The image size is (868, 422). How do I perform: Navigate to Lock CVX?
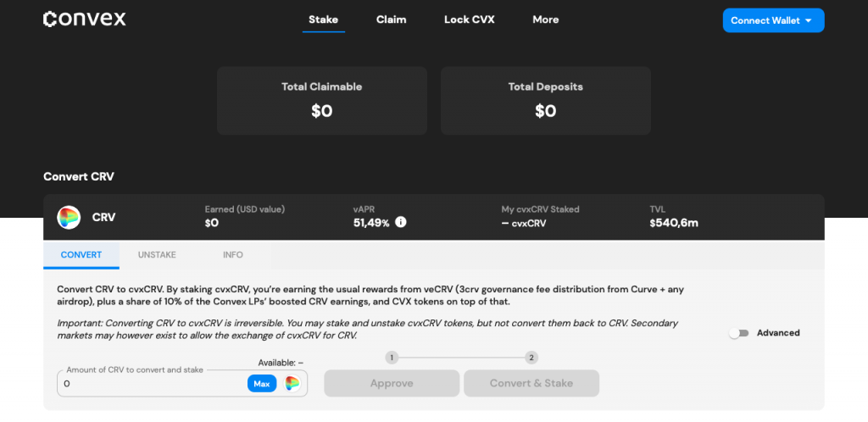(x=469, y=19)
